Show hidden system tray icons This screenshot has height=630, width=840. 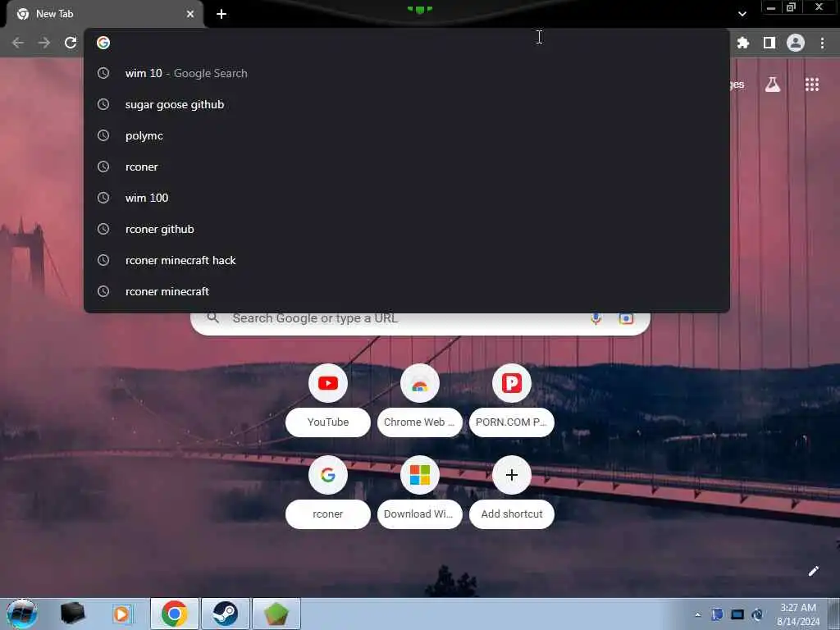pos(697,614)
